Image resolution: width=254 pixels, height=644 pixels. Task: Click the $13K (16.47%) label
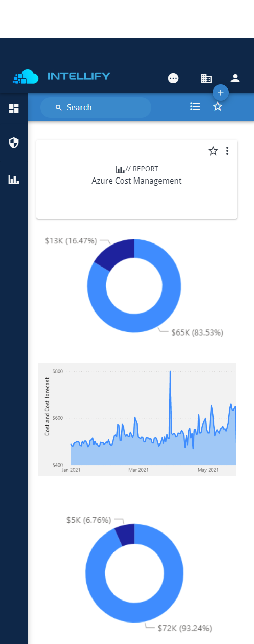click(71, 240)
